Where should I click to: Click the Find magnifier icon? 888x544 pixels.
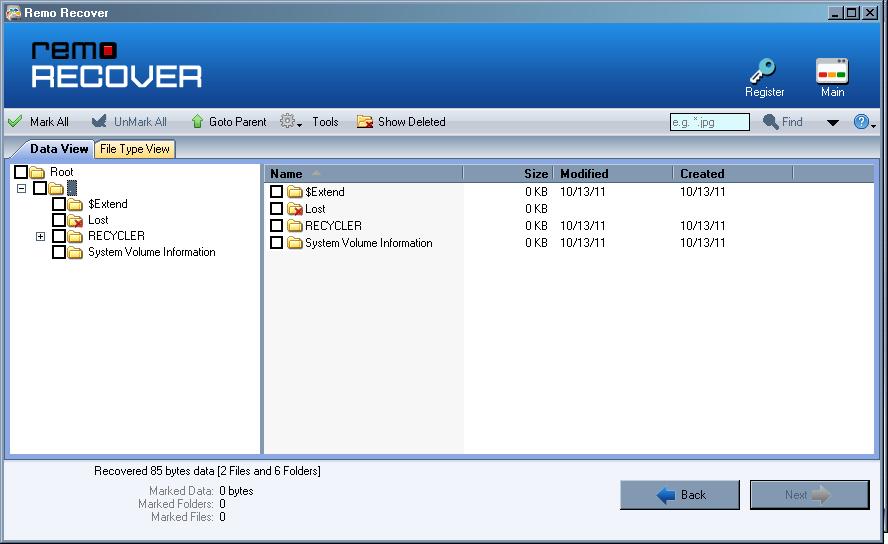click(770, 121)
